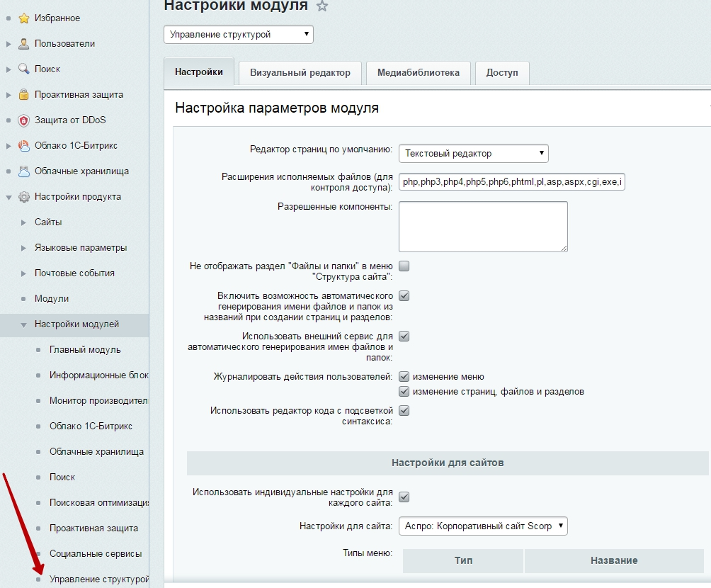Viewport: 711px width, 588px height.
Task: Click the Favorites star icon in sidebar
Action: coord(23,18)
